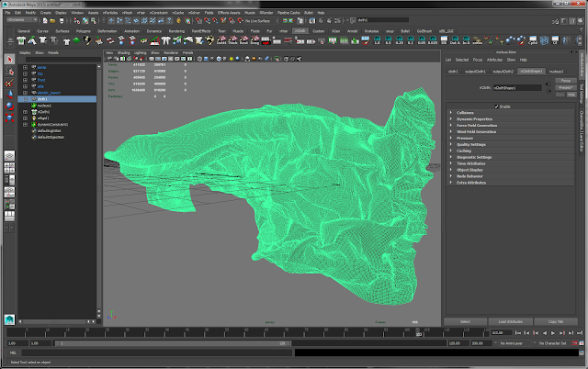The width and height of the screenshot is (588, 369).
Task: Click the MEL command line input
Action: (157, 352)
